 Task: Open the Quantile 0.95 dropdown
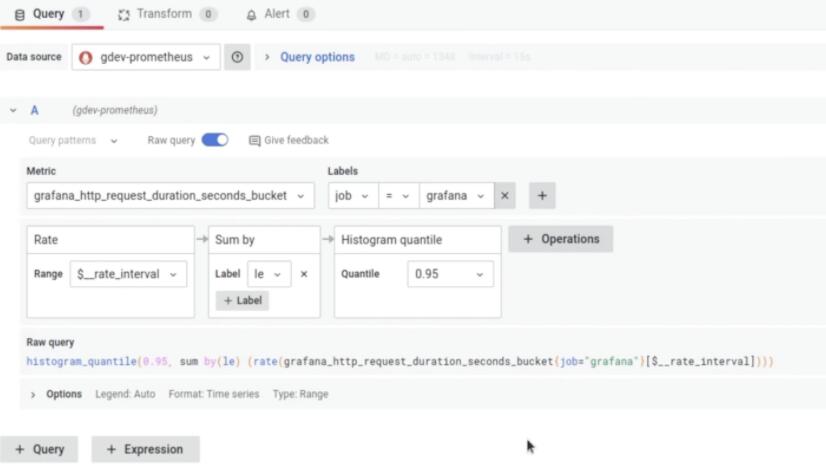point(450,274)
